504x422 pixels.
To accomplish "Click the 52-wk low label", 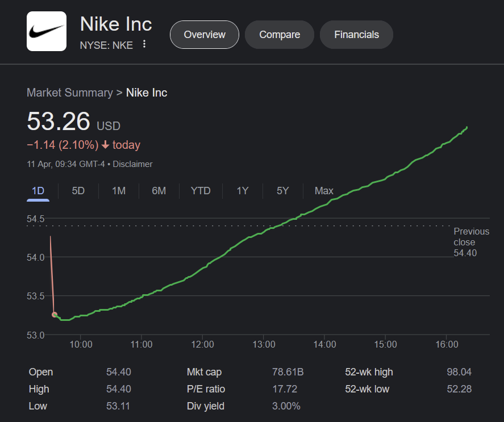I will click(367, 389).
